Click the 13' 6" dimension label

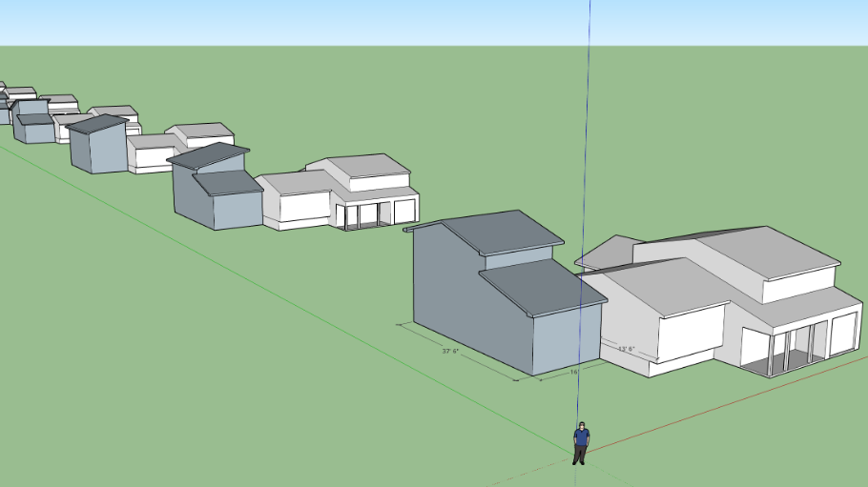point(626,349)
